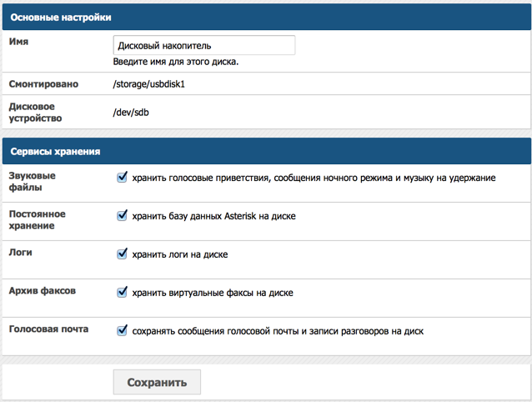Click the Имя text input field
This screenshot has width=532, height=402.
pyautogui.click(x=204, y=45)
